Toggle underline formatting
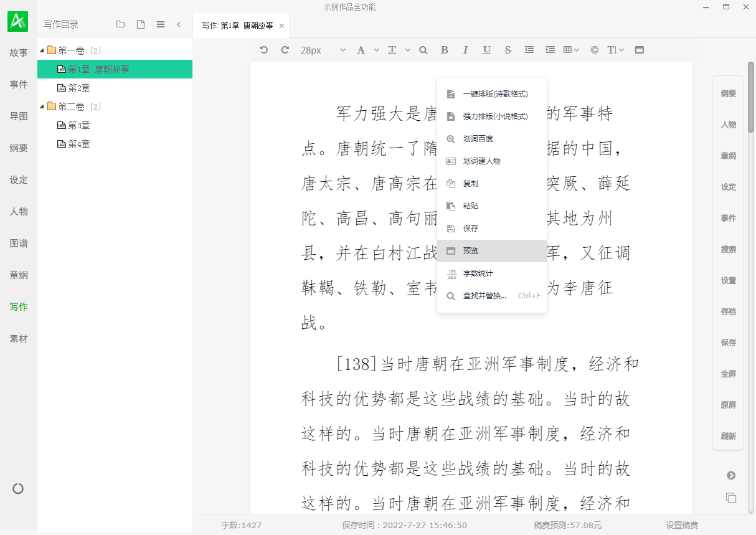756x535 pixels. [486, 50]
